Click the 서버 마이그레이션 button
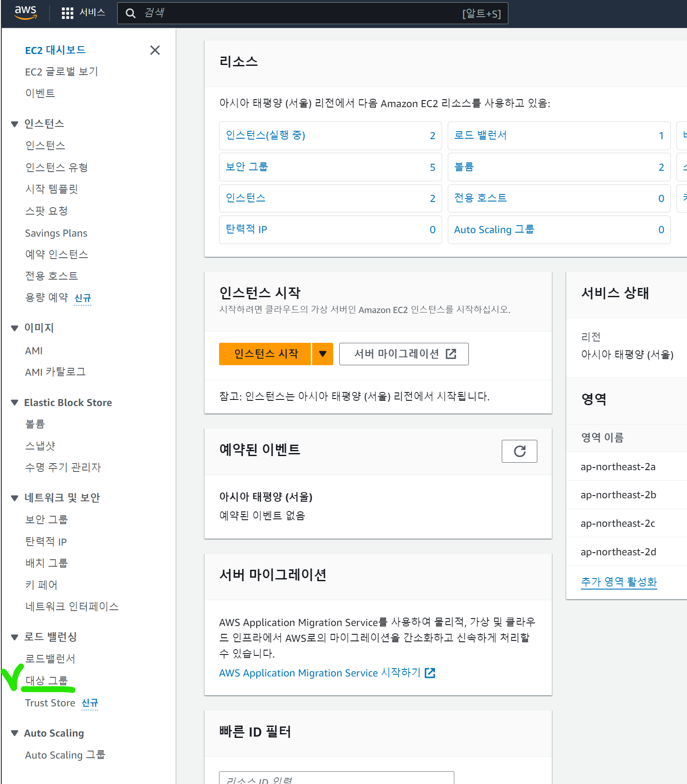Viewport: 687px width, 784px height. coord(404,354)
